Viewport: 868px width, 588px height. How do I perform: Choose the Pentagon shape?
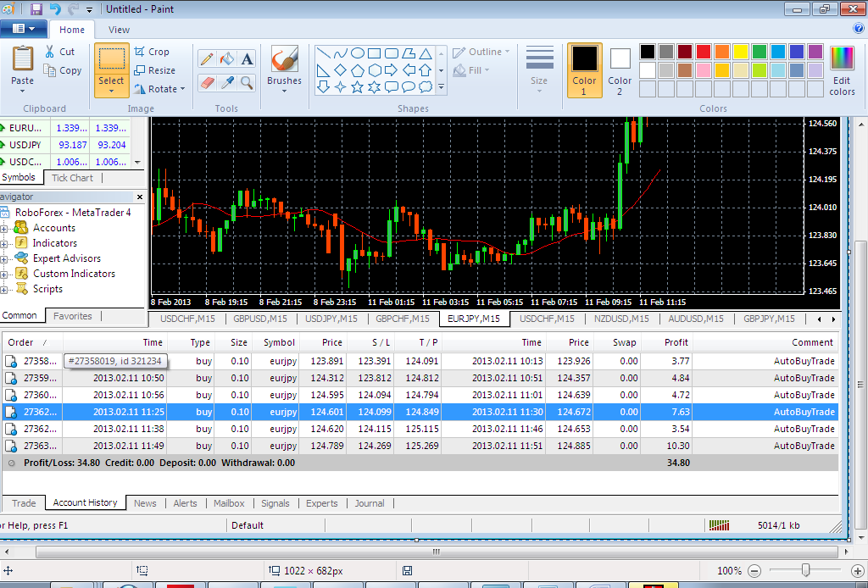coord(358,70)
